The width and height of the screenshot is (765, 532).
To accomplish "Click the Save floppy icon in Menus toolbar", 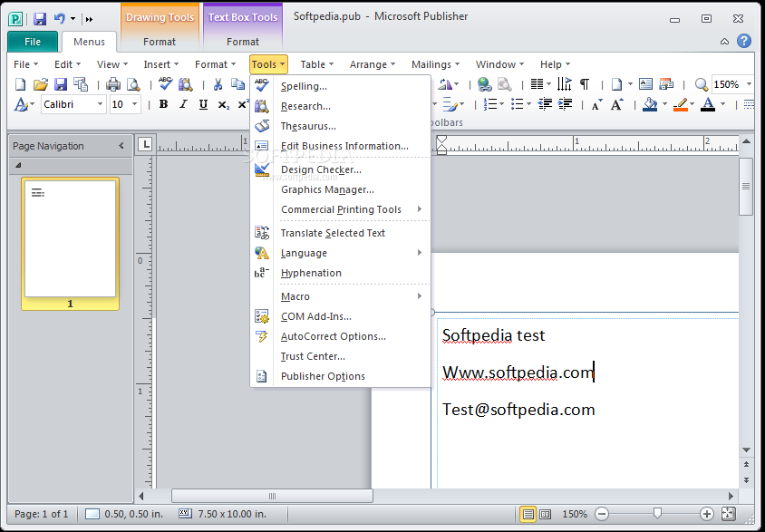I will [x=61, y=84].
